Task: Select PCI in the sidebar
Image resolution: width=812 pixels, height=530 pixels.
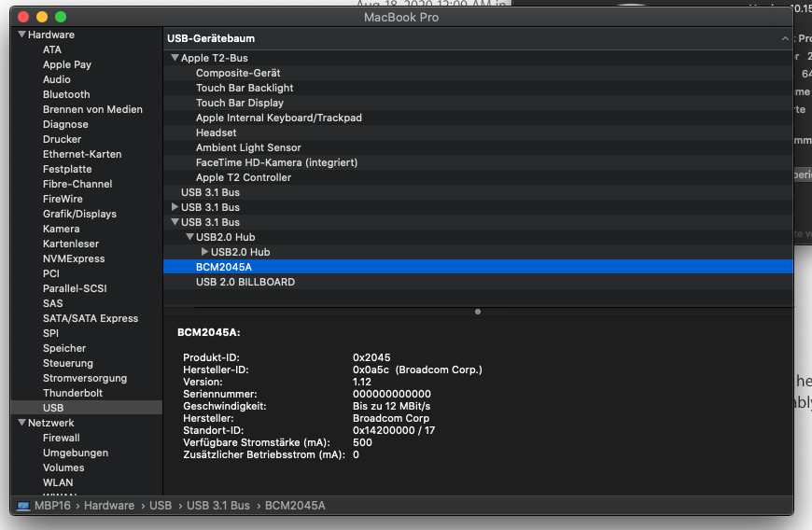Action: (50, 273)
